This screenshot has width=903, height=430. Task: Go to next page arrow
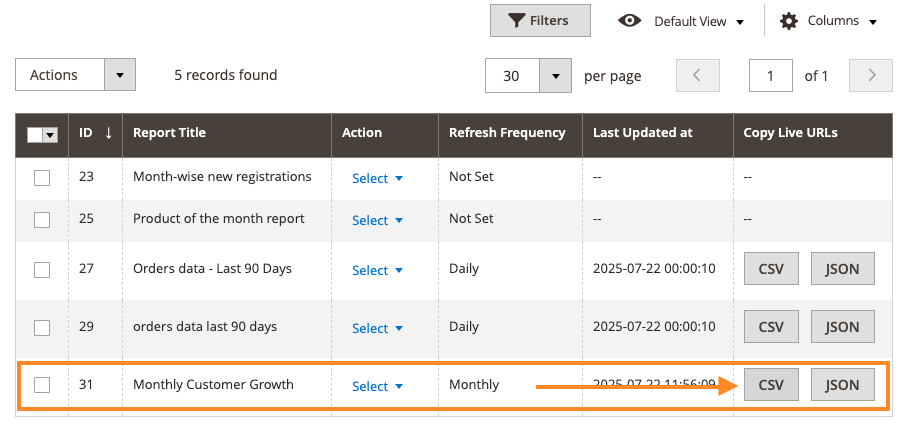click(871, 75)
